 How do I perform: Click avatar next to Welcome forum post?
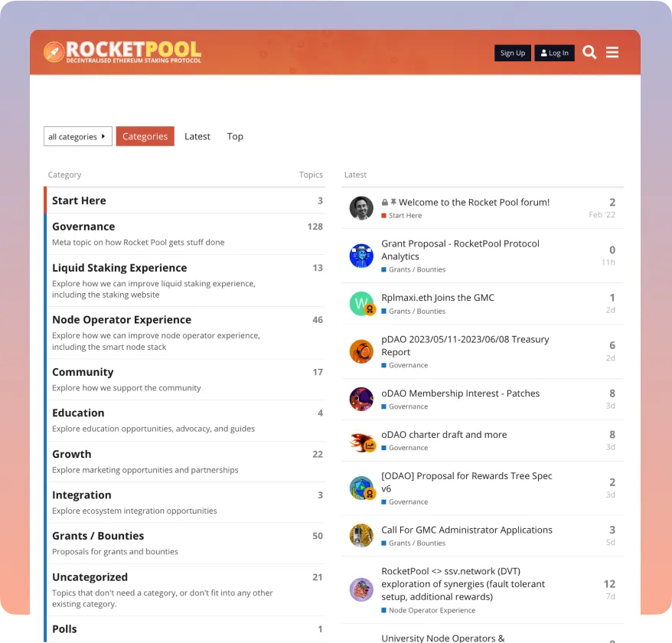pos(361,208)
